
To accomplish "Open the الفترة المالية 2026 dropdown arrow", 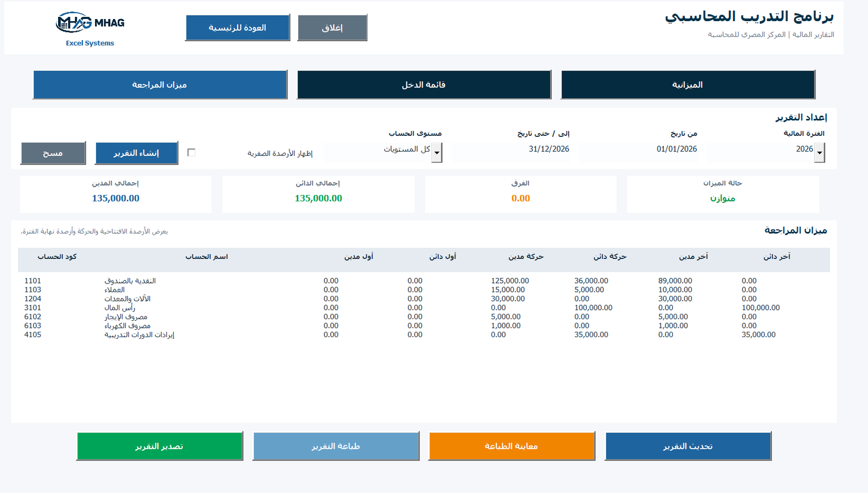I will pos(820,153).
